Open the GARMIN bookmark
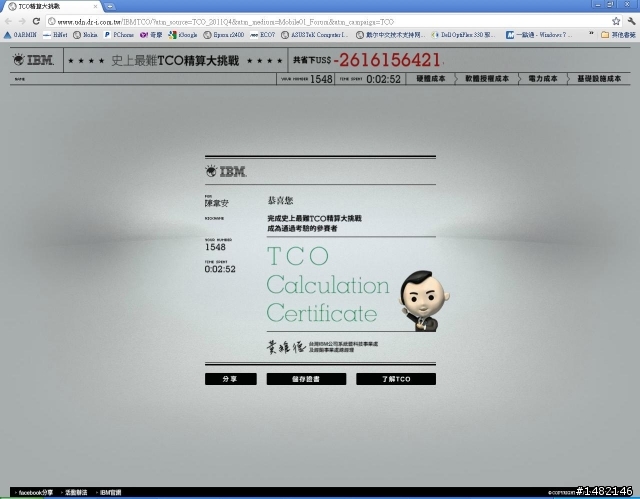The image size is (640, 499). click(x=20, y=35)
